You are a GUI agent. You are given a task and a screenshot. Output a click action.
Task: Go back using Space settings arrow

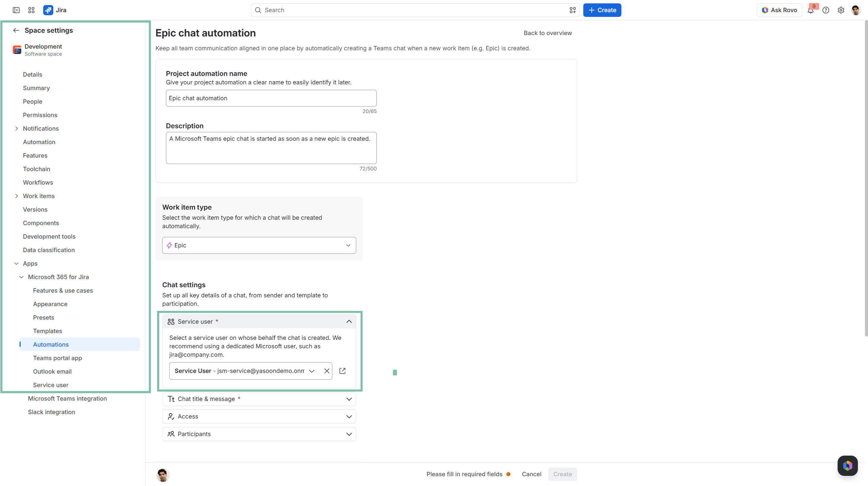click(16, 30)
